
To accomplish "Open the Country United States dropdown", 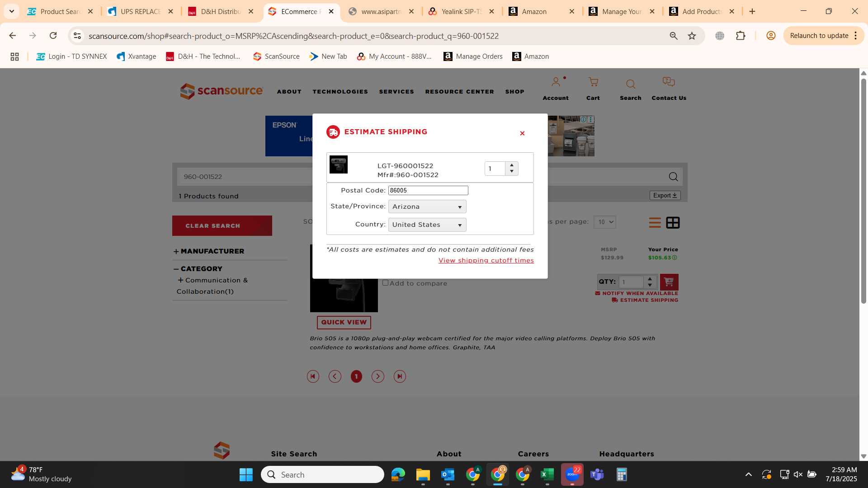I will pos(427,225).
